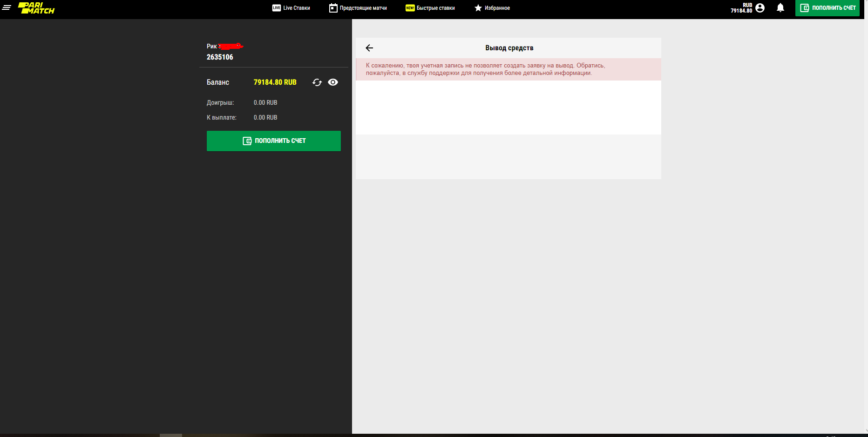The image size is (868, 437).
Task: Go back using the arrow in Вывод средств
Action: point(369,48)
